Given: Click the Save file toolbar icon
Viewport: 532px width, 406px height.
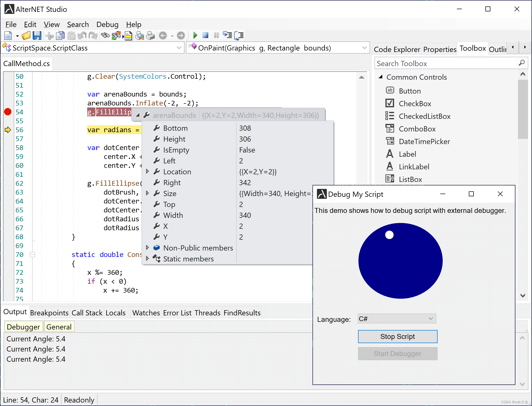Looking at the screenshot, I should tap(36, 35).
